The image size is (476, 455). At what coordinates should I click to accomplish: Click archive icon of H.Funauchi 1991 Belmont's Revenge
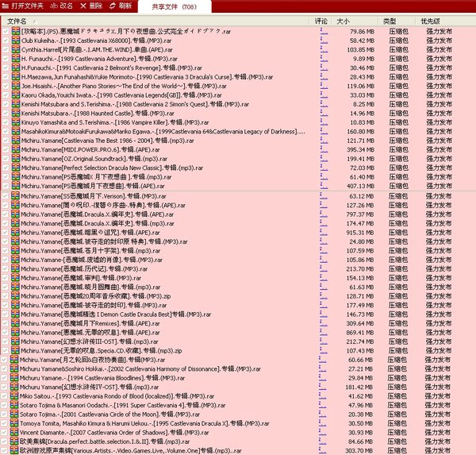point(16,67)
